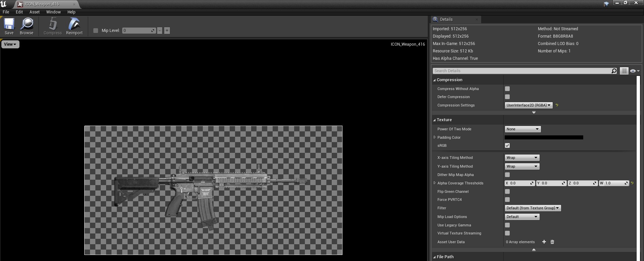Open Y-axis Tiling Method dropdown
Viewport: 644px width, 261px height.
(x=522, y=166)
